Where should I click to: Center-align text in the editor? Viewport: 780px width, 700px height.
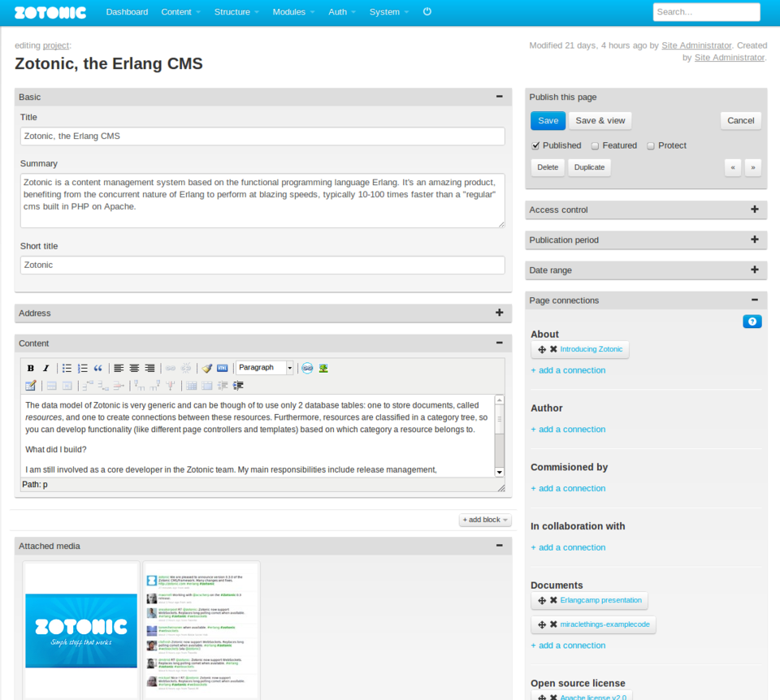point(134,369)
